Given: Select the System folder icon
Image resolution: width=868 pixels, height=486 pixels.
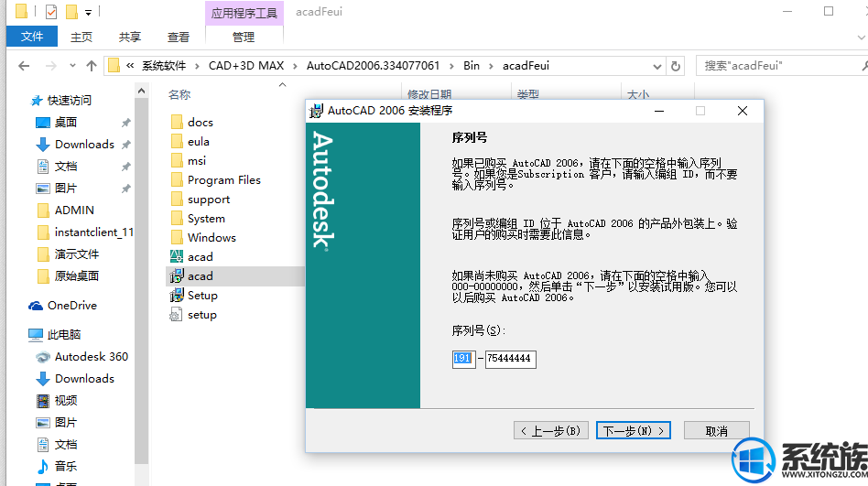Looking at the screenshot, I should pyautogui.click(x=177, y=218).
